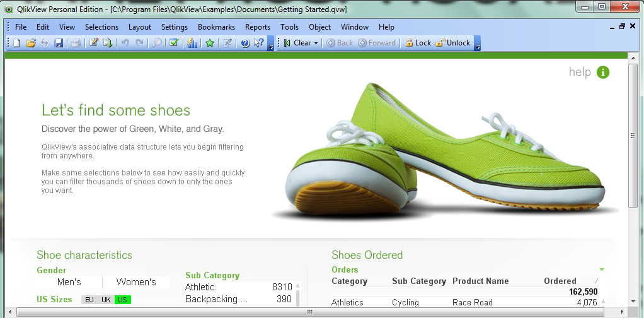Viewport: 644px width, 318px height.
Task: Click scroll right arrow at bottom
Action: pyautogui.click(x=623, y=312)
